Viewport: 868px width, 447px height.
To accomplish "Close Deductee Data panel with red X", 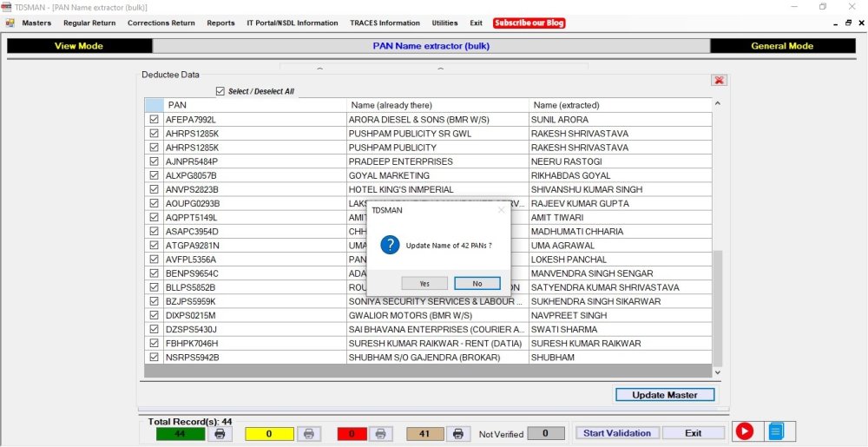I will (719, 80).
